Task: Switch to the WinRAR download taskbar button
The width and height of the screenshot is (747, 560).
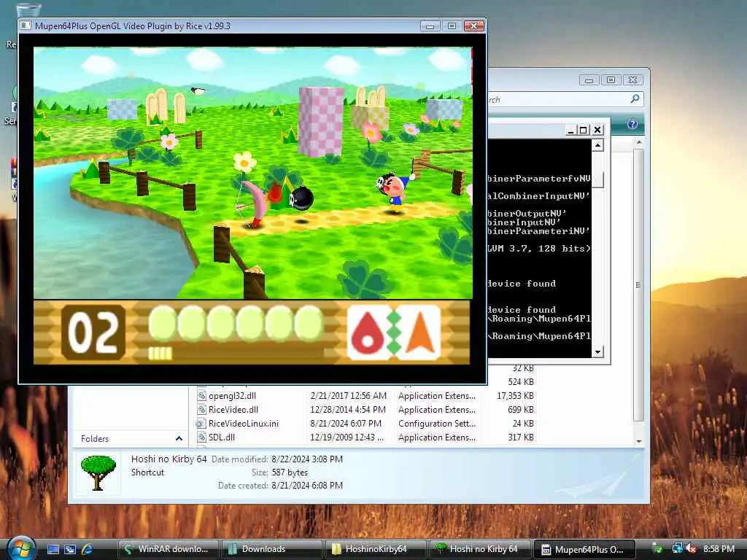Action: pyautogui.click(x=168, y=549)
